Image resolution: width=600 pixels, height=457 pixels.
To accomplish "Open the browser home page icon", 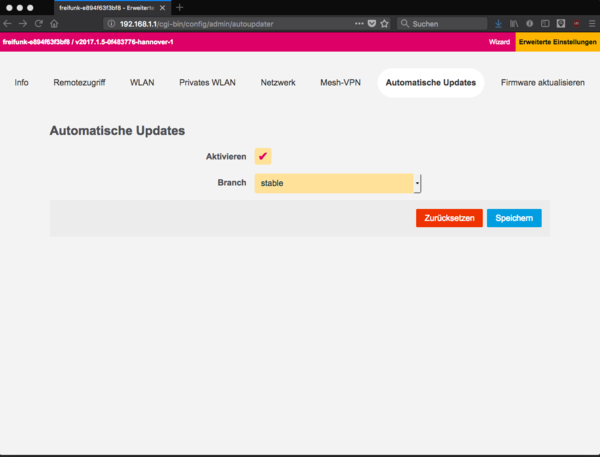I will (54, 24).
